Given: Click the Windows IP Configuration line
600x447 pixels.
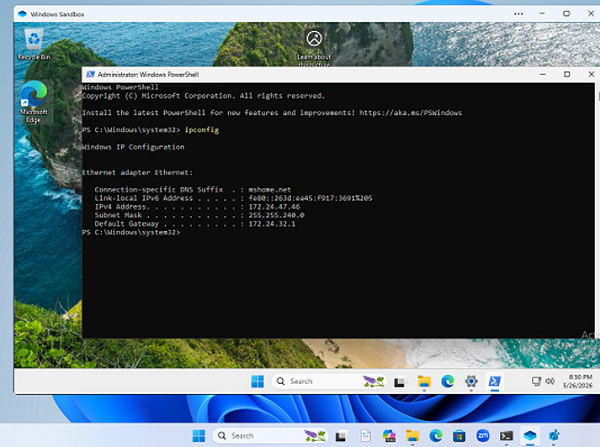Looking at the screenshot, I should 133,147.
